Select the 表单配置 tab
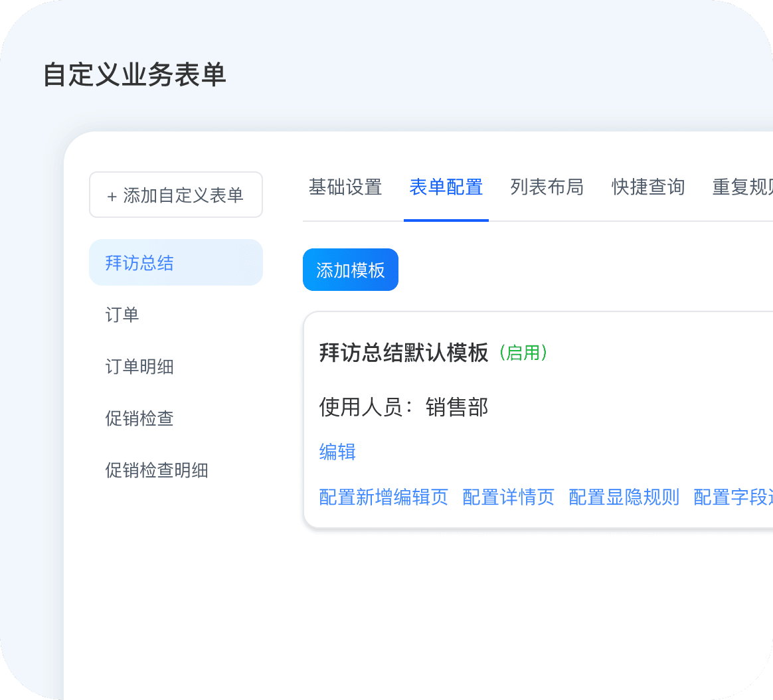The image size is (773, 700). click(446, 187)
